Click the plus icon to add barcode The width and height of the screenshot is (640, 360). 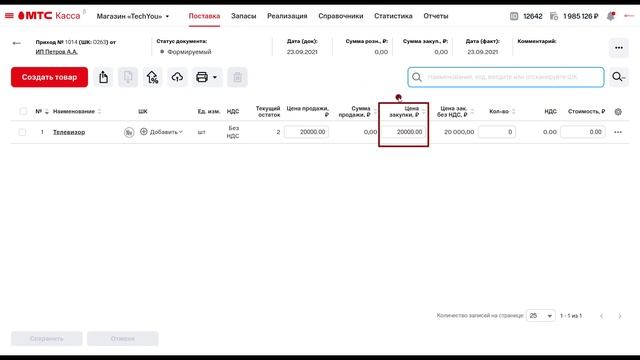pos(144,131)
